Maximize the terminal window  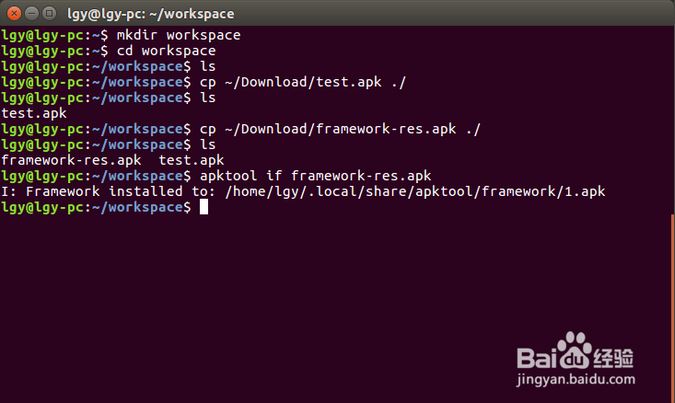50,13
